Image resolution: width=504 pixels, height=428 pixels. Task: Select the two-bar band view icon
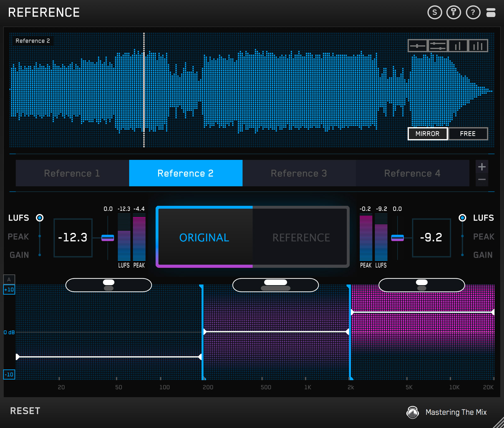(458, 46)
